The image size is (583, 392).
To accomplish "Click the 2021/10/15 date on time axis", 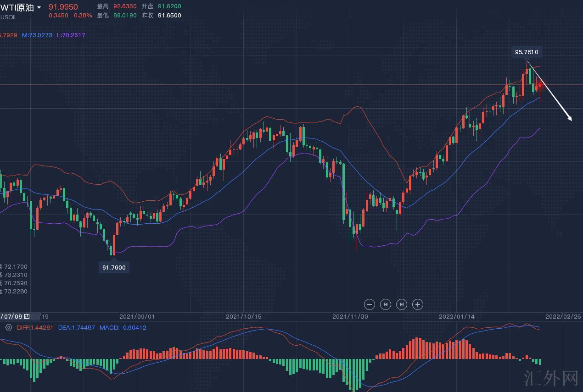I will (243, 316).
